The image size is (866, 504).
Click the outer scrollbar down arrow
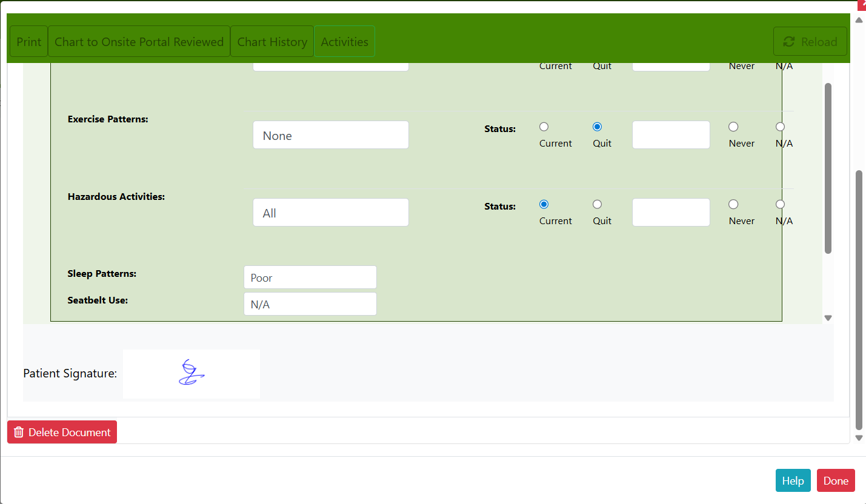tap(859, 438)
